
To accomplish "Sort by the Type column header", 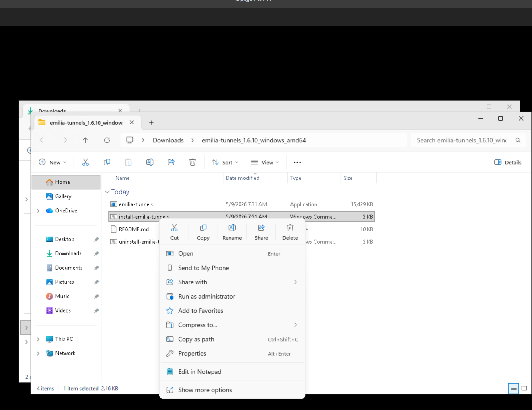I will [x=296, y=178].
